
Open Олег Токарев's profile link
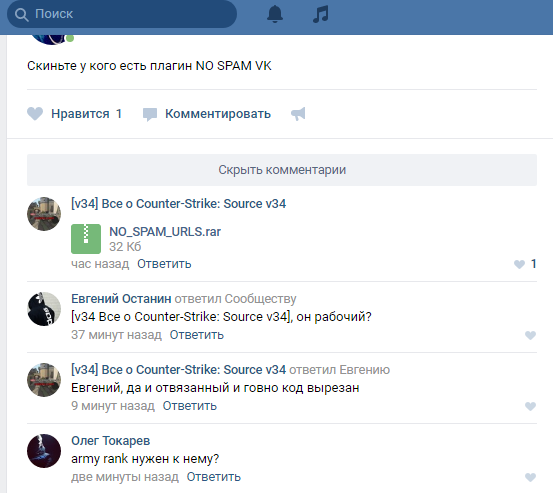pyautogui.click(x=110, y=441)
